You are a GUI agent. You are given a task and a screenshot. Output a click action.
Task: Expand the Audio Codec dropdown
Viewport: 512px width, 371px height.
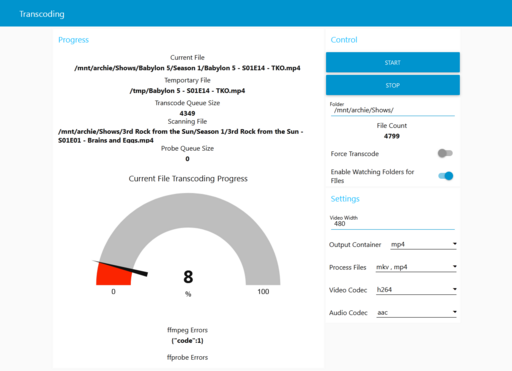click(416, 312)
